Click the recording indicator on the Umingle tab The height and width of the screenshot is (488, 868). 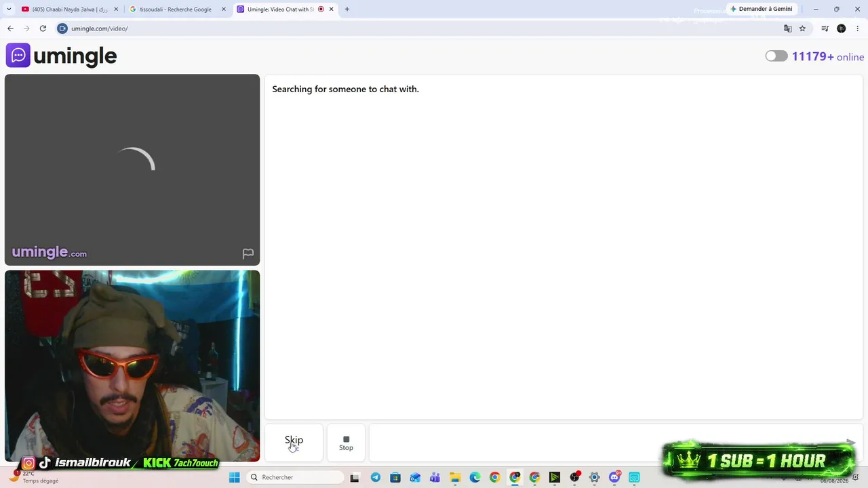coord(321,9)
